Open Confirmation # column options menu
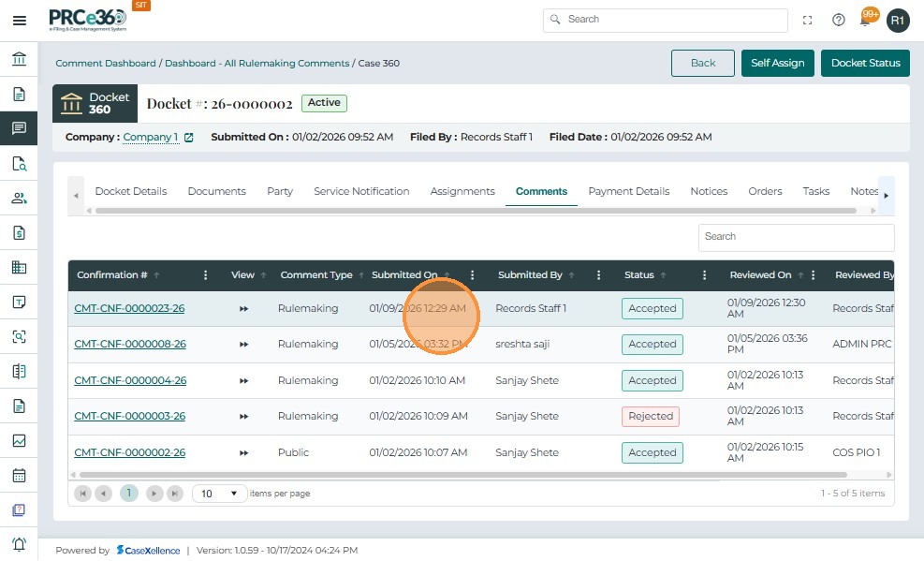Screen dimensions: 924x561 coord(206,275)
